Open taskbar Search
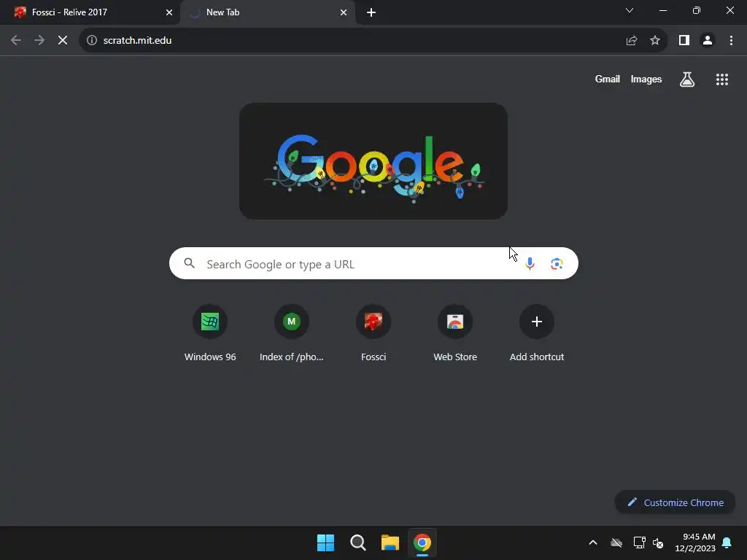Screen dimensions: 747x560 tap(357, 542)
